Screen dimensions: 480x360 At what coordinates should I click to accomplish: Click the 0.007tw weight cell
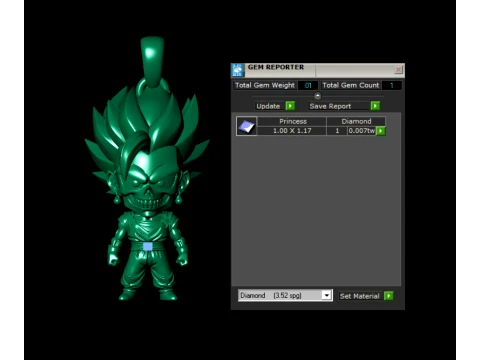tap(362, 131)
